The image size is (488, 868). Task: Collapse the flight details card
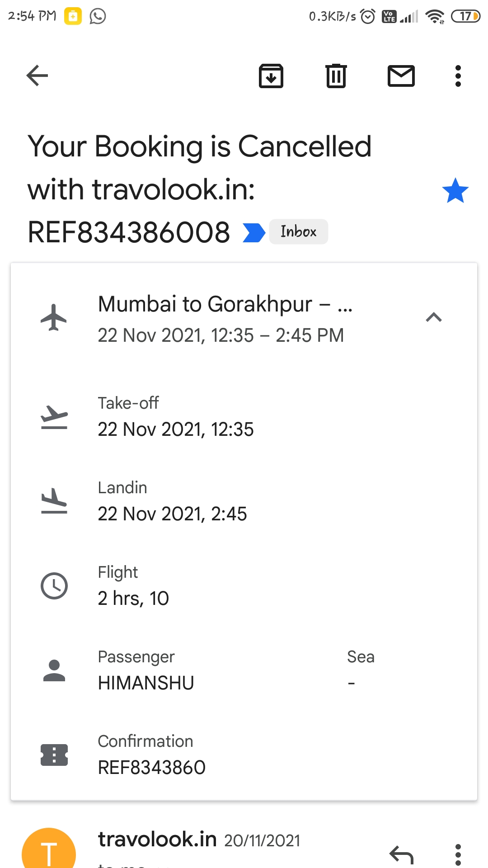(x=433, y=317)
